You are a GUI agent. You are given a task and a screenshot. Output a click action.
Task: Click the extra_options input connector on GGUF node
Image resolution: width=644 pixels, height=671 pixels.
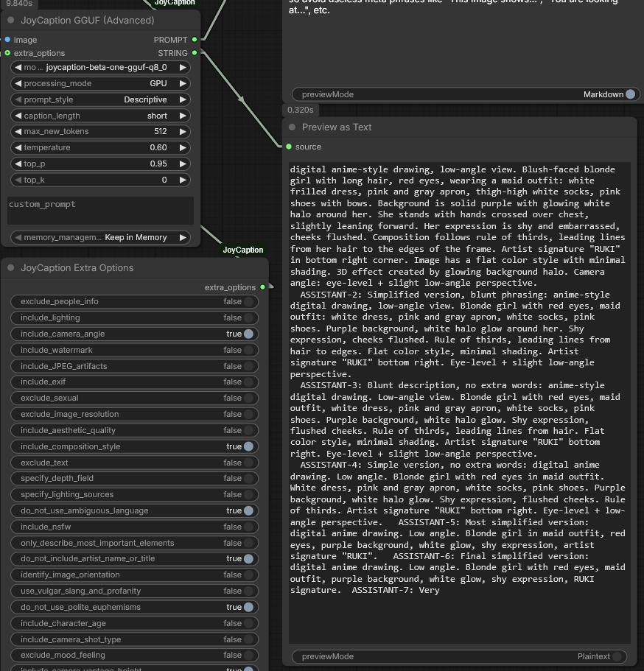(7, 53)
